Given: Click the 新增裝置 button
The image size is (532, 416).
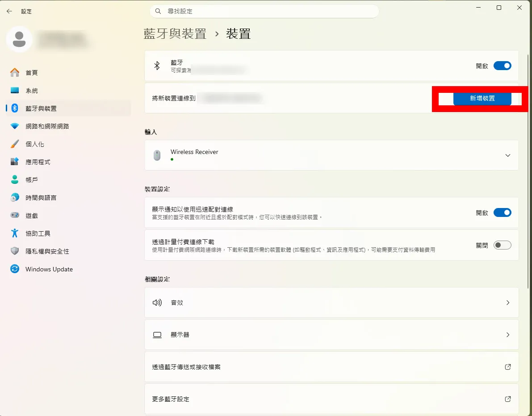Looking at the screenshot, I should click(482, 98).
